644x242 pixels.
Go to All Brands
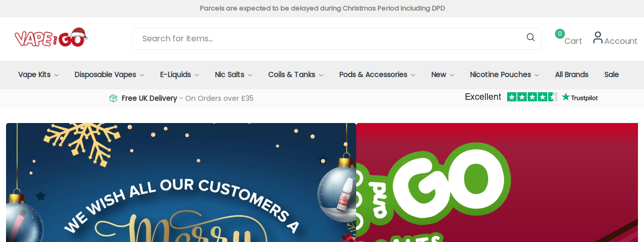[x=572, y=75]
